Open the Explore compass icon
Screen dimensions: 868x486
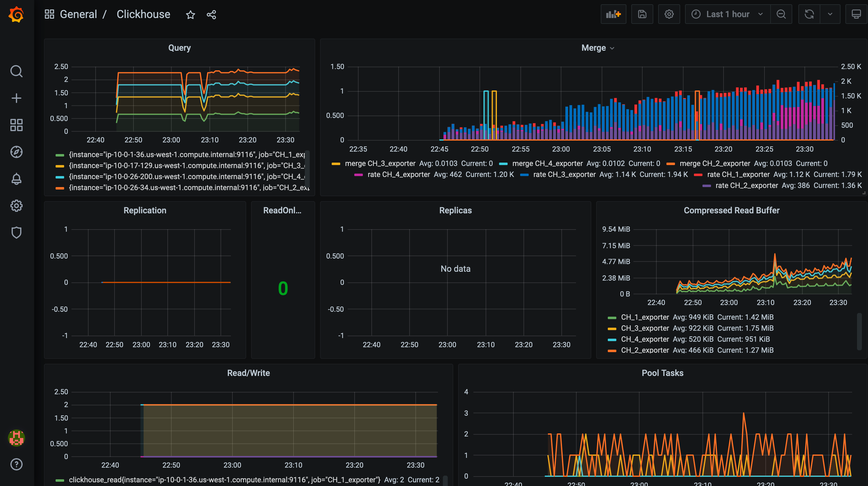16,152
